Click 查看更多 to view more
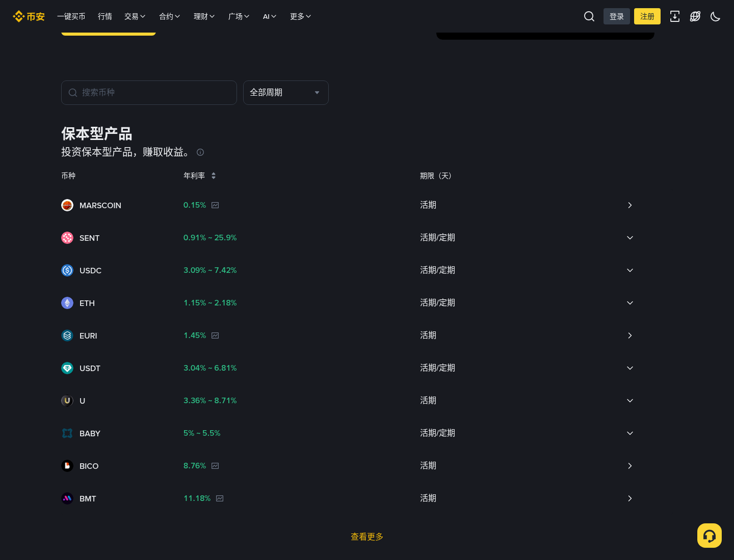The height and width of the screenshot is (560, 734). click(367, 536)
